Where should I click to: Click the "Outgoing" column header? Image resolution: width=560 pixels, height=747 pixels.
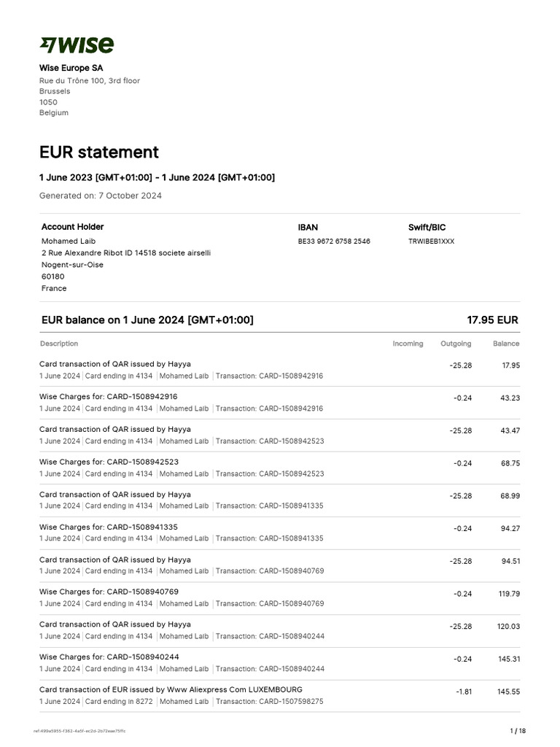pyautogui.click(x=456, y=344)
